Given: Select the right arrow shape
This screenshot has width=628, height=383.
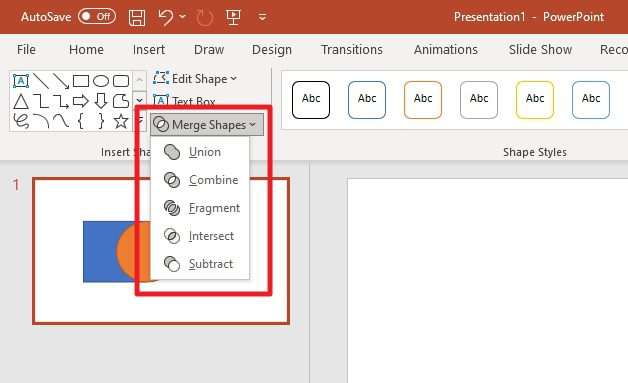Looking at the screenshot, I should tap(81, 101).
